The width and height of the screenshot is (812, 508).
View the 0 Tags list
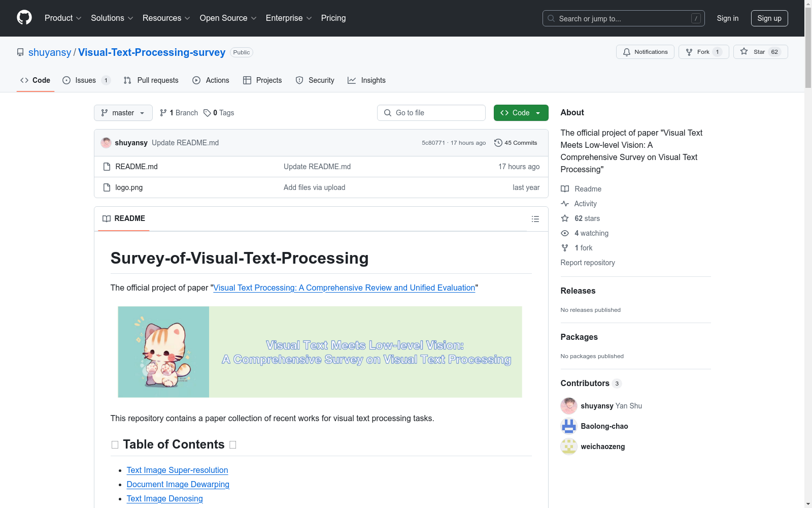pos(219,113)
